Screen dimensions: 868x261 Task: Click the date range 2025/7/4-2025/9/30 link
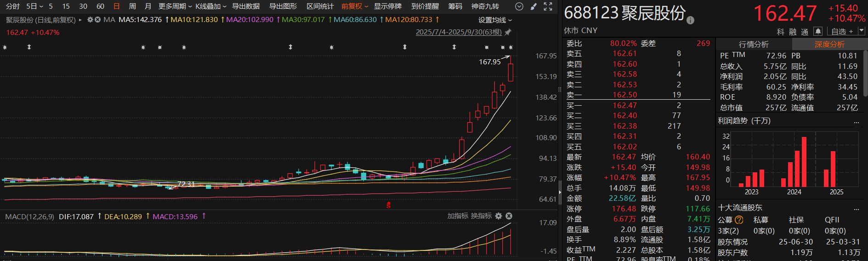click(458, 32)
